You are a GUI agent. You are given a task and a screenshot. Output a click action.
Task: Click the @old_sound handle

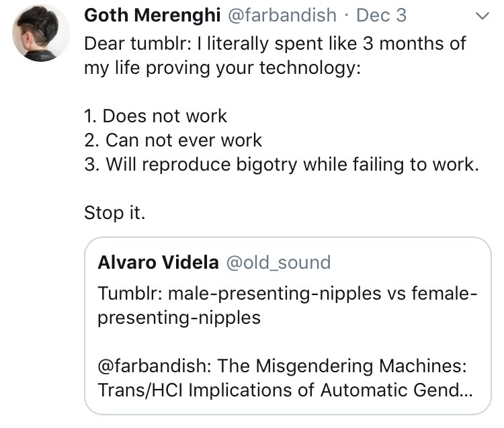click(278, 262)
